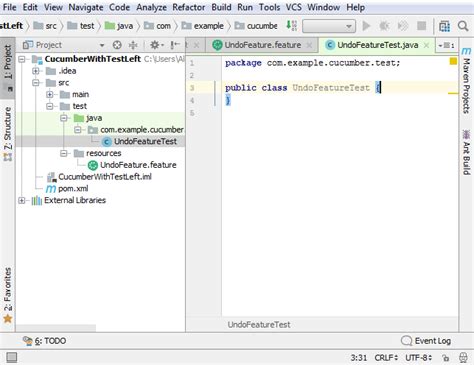Click the Debug bug icon in toolbar
Viewport: 474px width, 365px height.
[x=384, y=26]
